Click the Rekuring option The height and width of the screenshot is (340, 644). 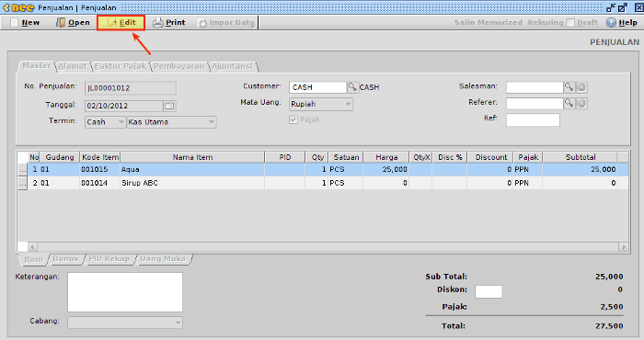[x=546, y=23]
